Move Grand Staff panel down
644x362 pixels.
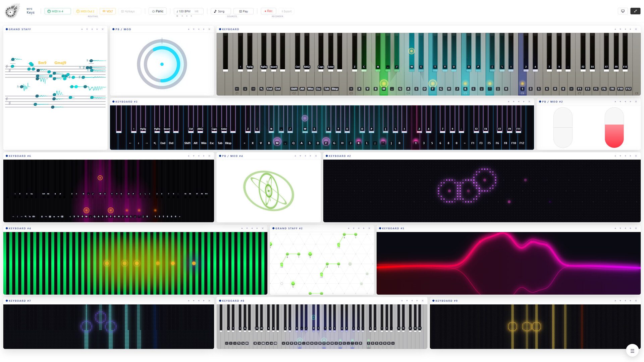(x=87, y=29)
